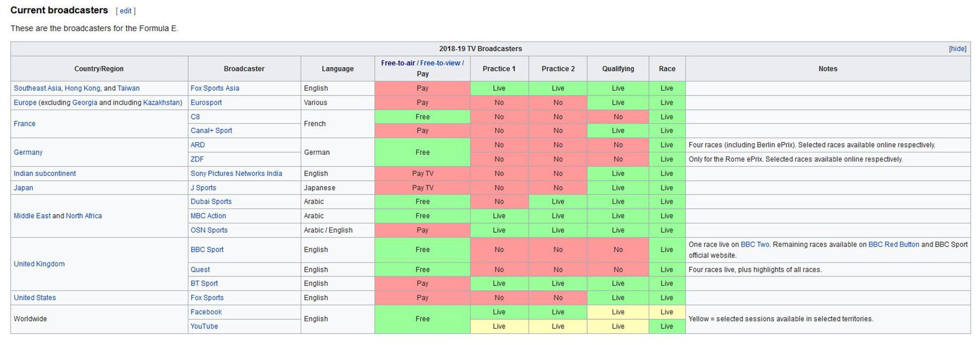The width and height of the screenshot is (980, 345).
Task: Select the Worldwide region cell
Action: (x=99, y=319)
